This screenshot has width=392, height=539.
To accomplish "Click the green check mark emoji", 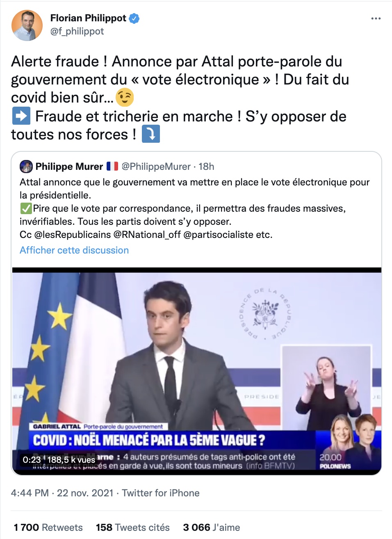I will [x=26, y=208].
